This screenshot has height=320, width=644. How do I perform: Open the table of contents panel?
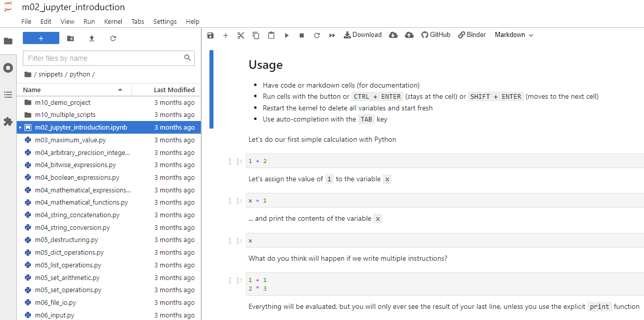pos(8,95)
